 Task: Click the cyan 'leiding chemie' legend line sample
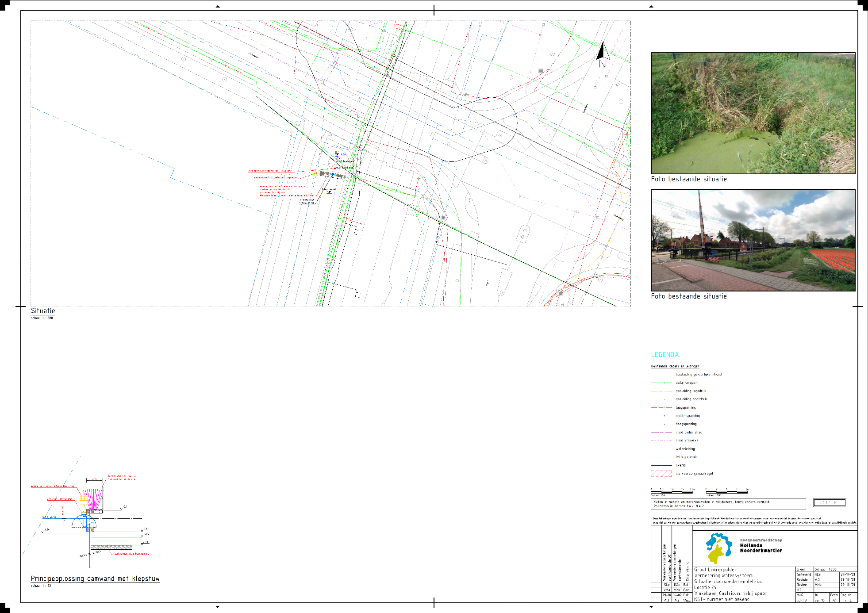click(x=661, y=457)
